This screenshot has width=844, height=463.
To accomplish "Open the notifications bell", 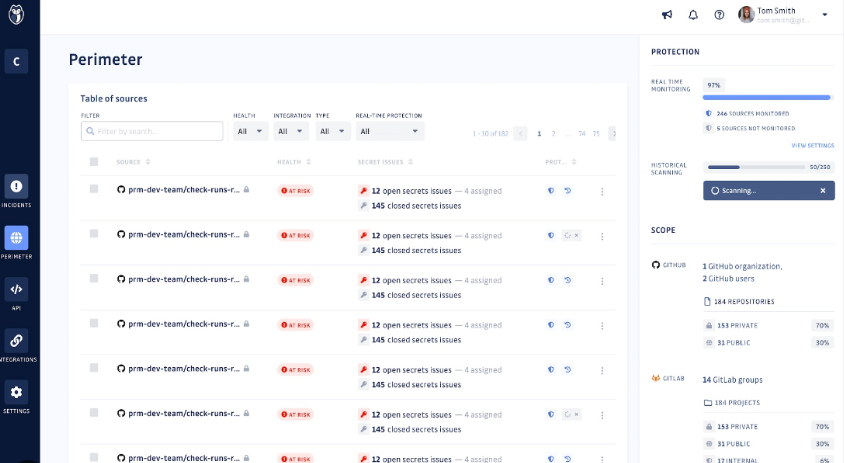I will 693,15.
